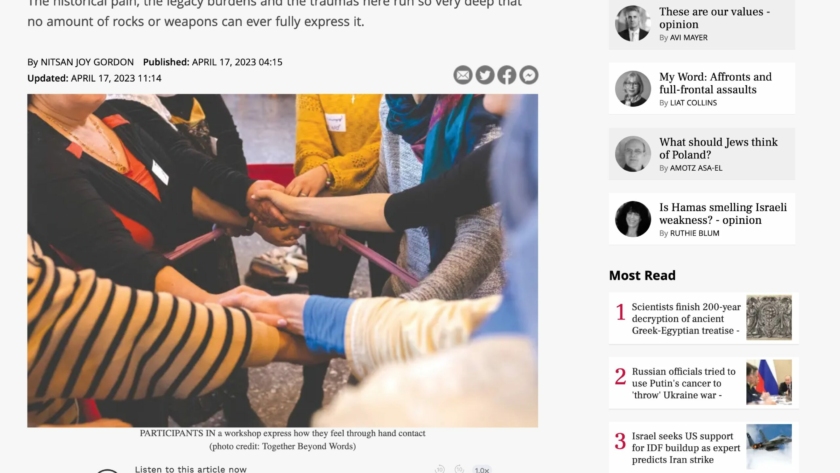Open 'Is Hamas smelling Israeli weakness?' opinion
The image size is (840, 473).
click(x=723, y=214)
